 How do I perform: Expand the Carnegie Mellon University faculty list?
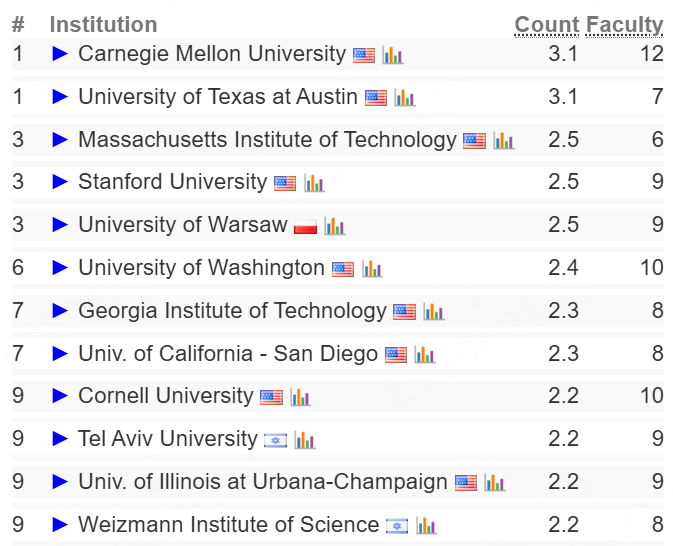tap(60, 54)
